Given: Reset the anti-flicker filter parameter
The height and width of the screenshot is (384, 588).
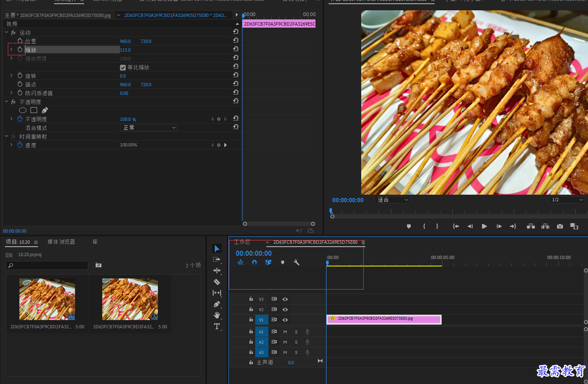Looking at the screenshot, I should pos(236,92).
